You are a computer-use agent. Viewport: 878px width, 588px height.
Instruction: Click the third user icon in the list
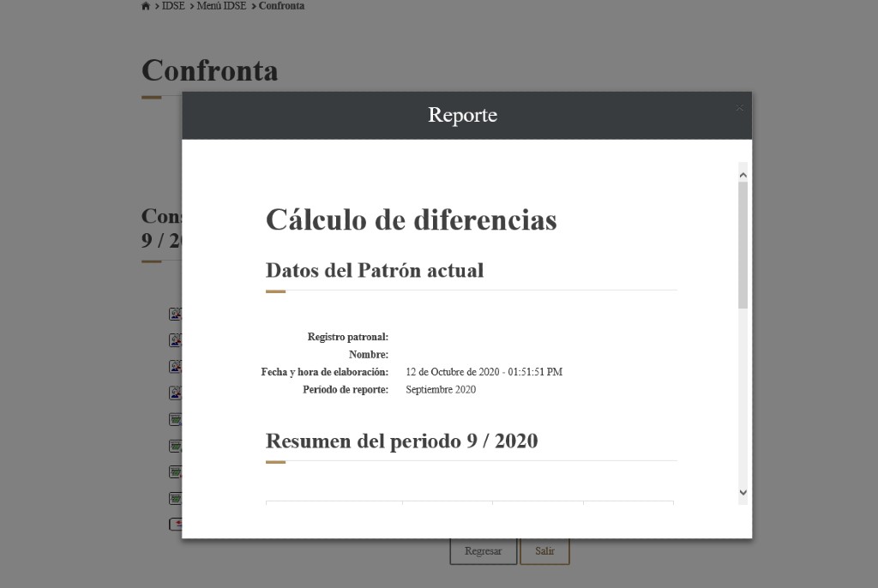[175, 367]
